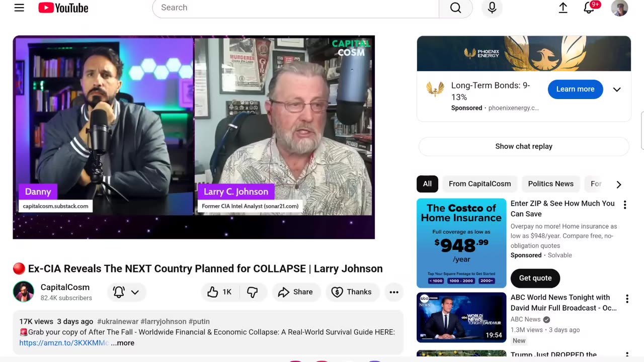Click into the Search input field
The image size is (644, 362).
296,8
